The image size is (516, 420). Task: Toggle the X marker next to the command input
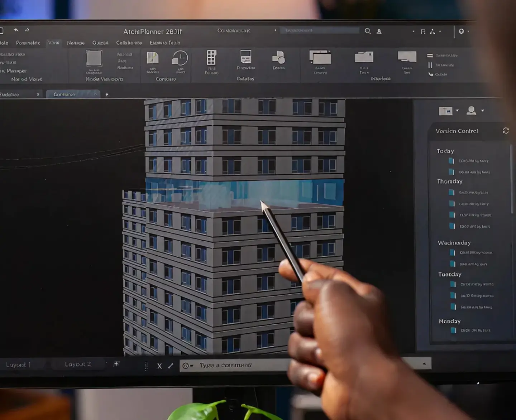click(x=159, y=366)
